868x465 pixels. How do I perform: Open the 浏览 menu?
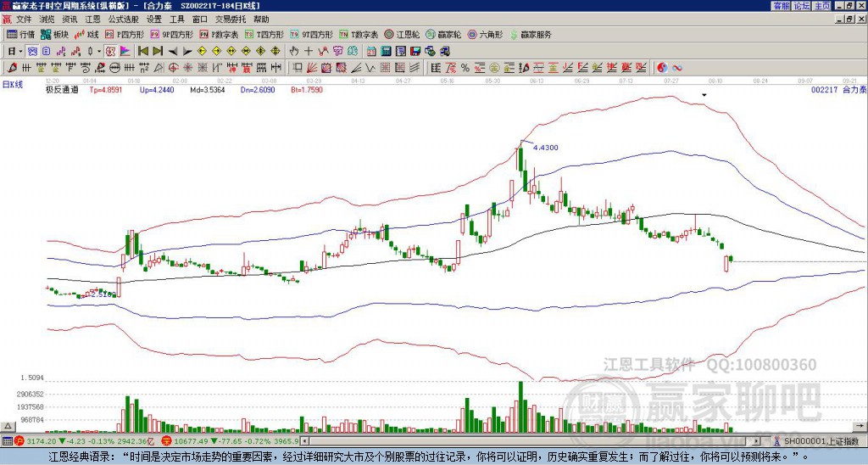point(47,20)
